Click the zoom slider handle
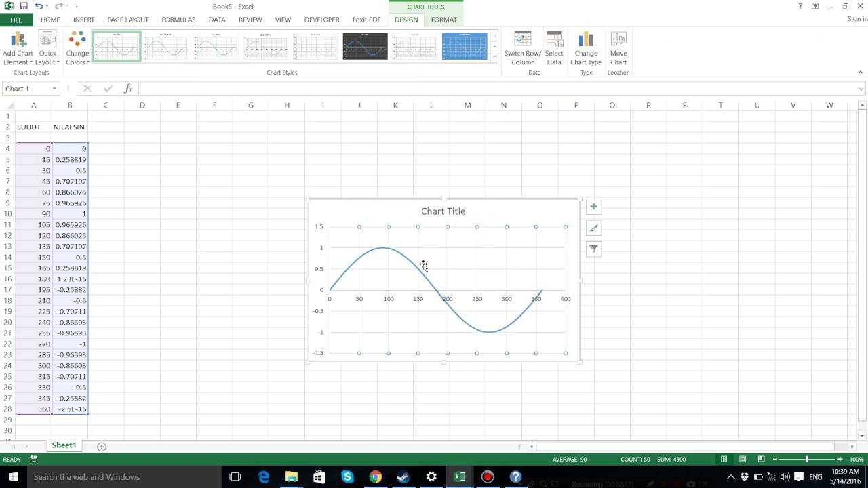Screen dimensions: 868x488 click(807, 459)
